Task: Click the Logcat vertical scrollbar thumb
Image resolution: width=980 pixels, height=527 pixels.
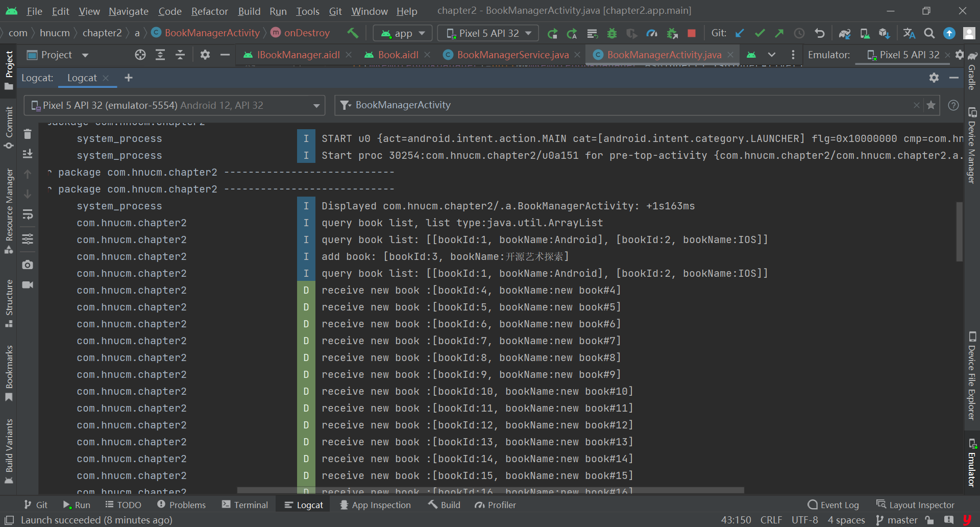Action: pos(959,231)
